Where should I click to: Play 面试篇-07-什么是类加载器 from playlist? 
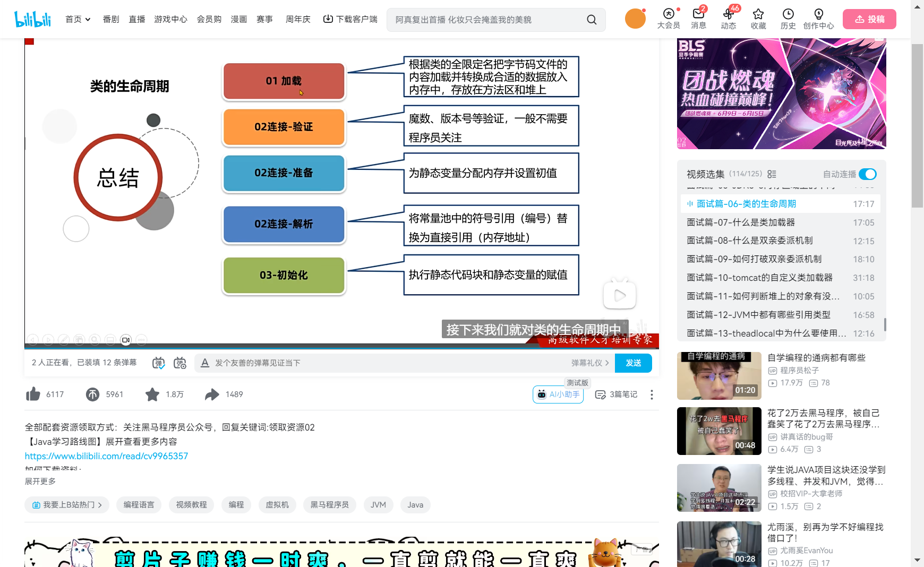click(x=781, y=222)
